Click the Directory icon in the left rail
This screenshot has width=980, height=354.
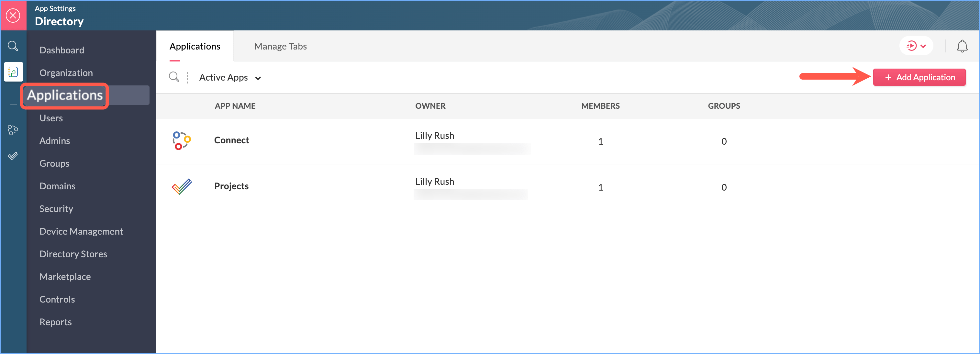pyautogui.click(x=13, y=72)
